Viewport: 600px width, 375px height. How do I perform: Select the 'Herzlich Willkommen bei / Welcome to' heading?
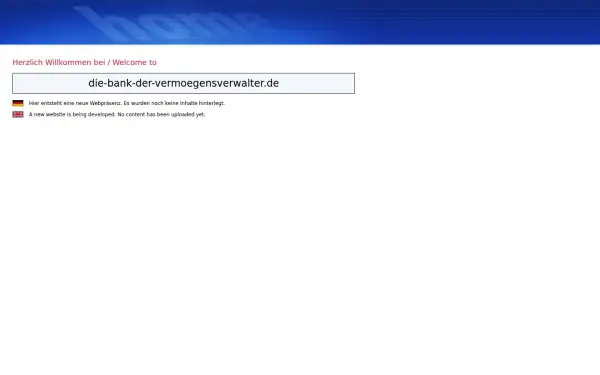point(85,62)
